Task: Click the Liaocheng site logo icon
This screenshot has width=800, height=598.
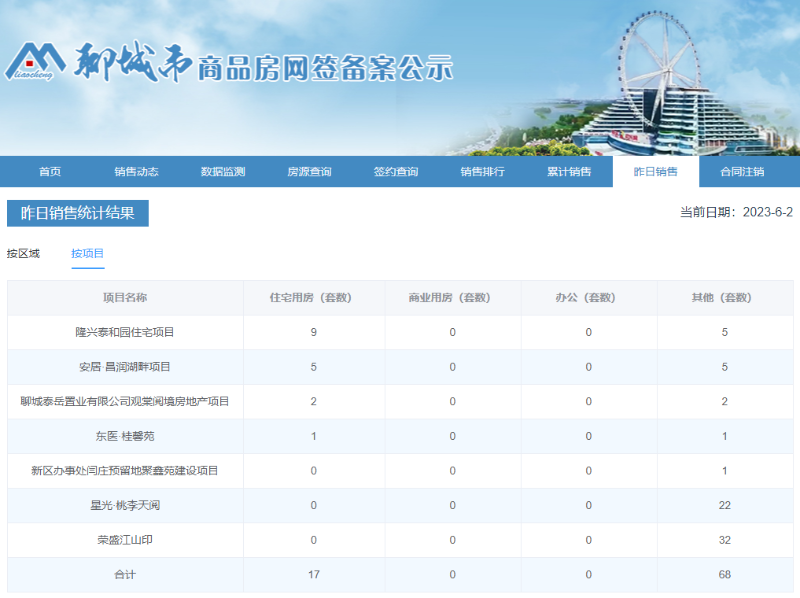Action: [36, 62]
